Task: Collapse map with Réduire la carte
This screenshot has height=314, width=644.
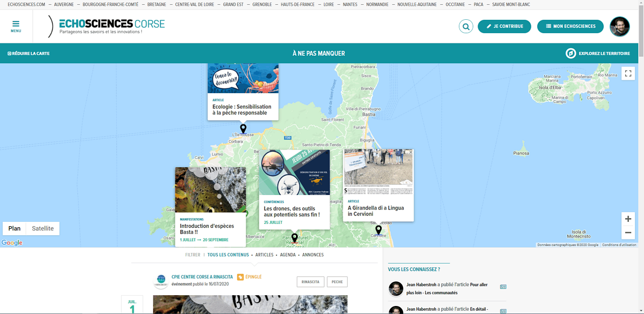Action: pyautogui.click(x=28, y=54)
